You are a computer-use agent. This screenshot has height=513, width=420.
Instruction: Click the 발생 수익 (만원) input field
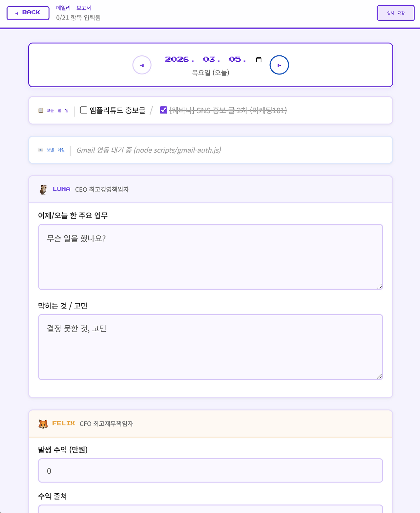point(211,470)
